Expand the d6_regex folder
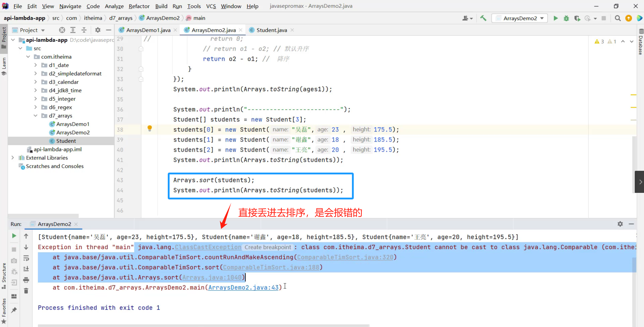644x327 pixels. tap(35, 107)
